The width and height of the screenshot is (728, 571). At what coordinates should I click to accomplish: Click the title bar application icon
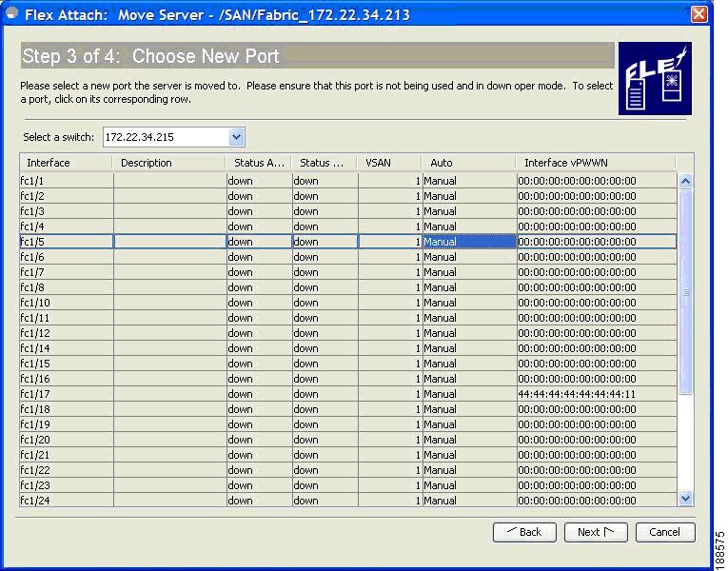tap(11, 13)
